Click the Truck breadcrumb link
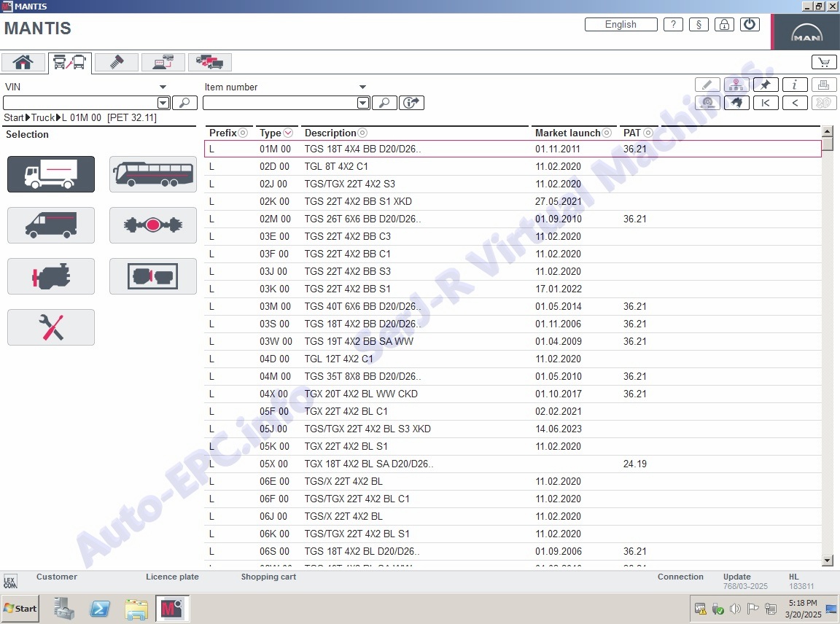The height and width of the screenshot is (624, 840). (43, 118)
